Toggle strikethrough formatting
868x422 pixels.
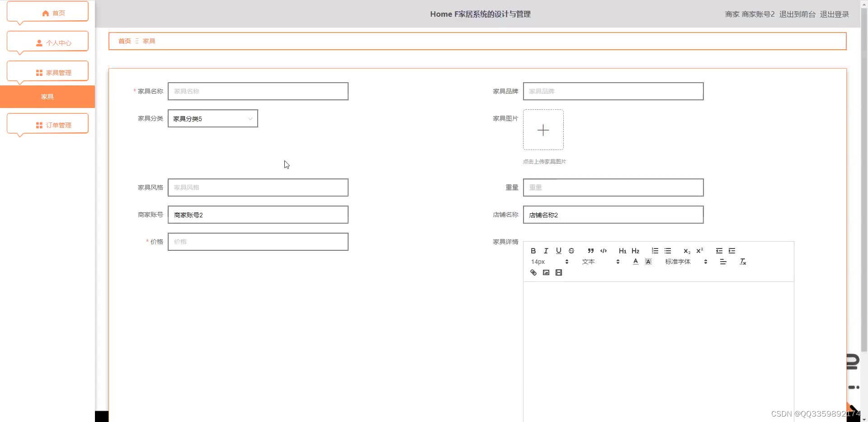571,251
